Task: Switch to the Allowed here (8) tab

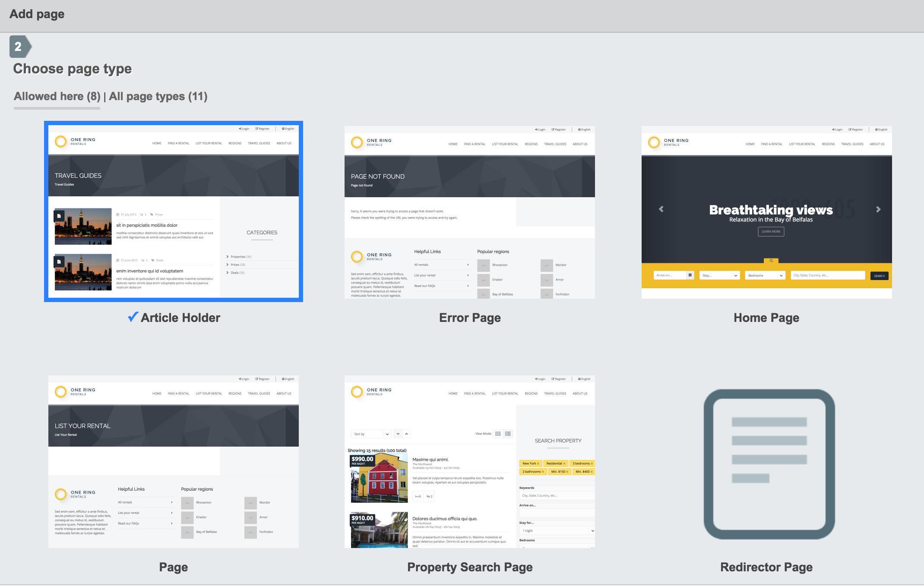Action: coord(57,96)
